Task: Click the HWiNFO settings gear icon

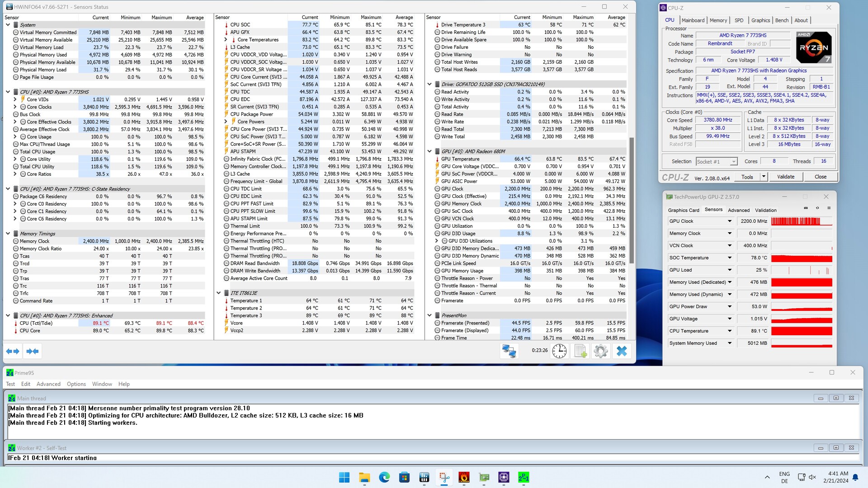Action: 601,351
